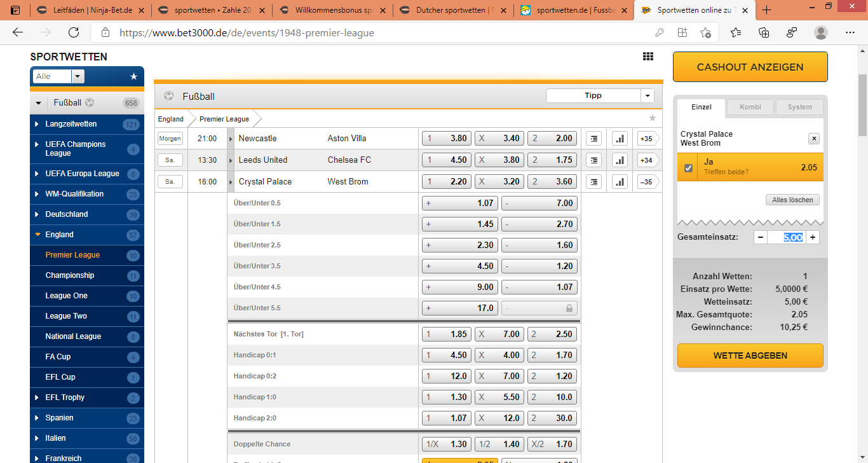Click Alles löschen in bet slip
The image size is (868, 463).
point(792,200)
